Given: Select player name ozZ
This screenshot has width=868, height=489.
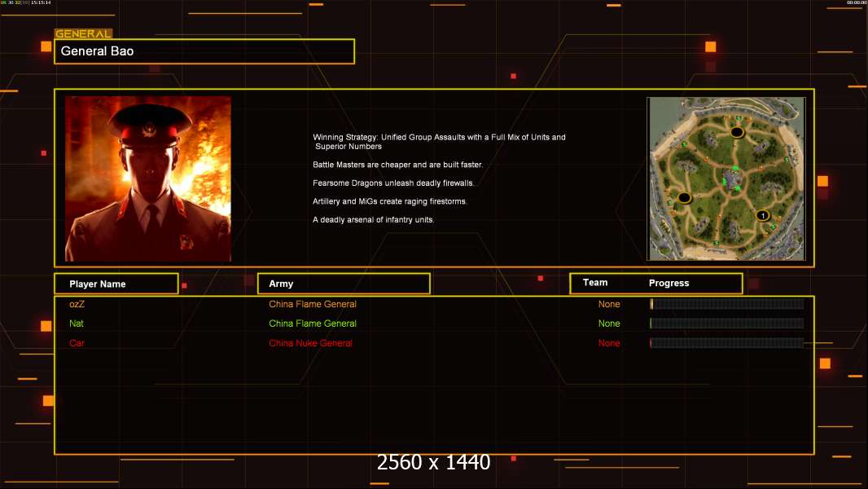Looking at the screenshot, I should tap(77, 304).
